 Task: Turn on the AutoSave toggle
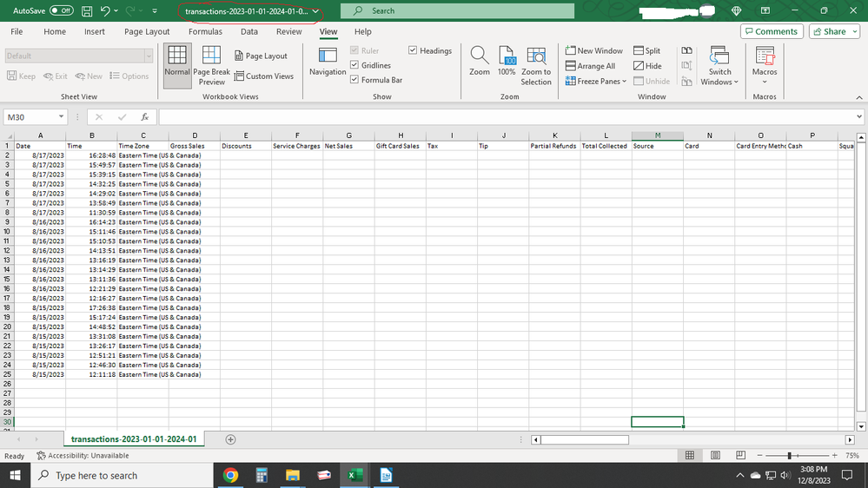pyautogui.click(x=61, y=11)
